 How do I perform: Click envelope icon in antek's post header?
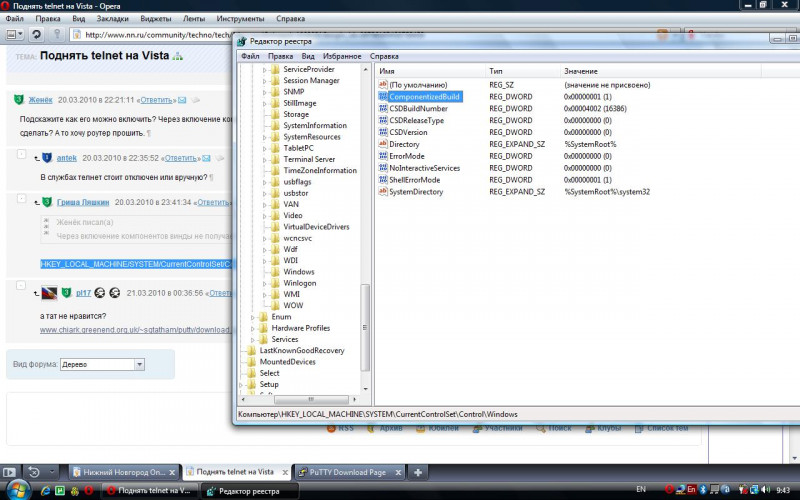pos(206,158)
